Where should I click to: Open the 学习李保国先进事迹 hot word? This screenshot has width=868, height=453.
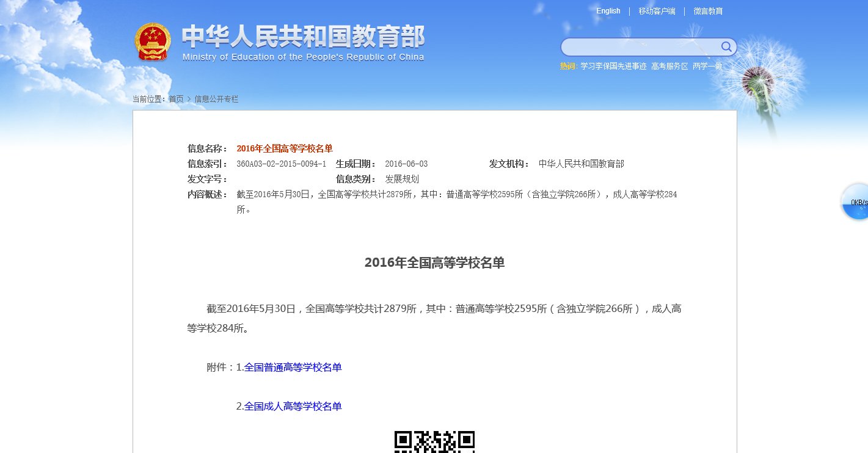612,67
